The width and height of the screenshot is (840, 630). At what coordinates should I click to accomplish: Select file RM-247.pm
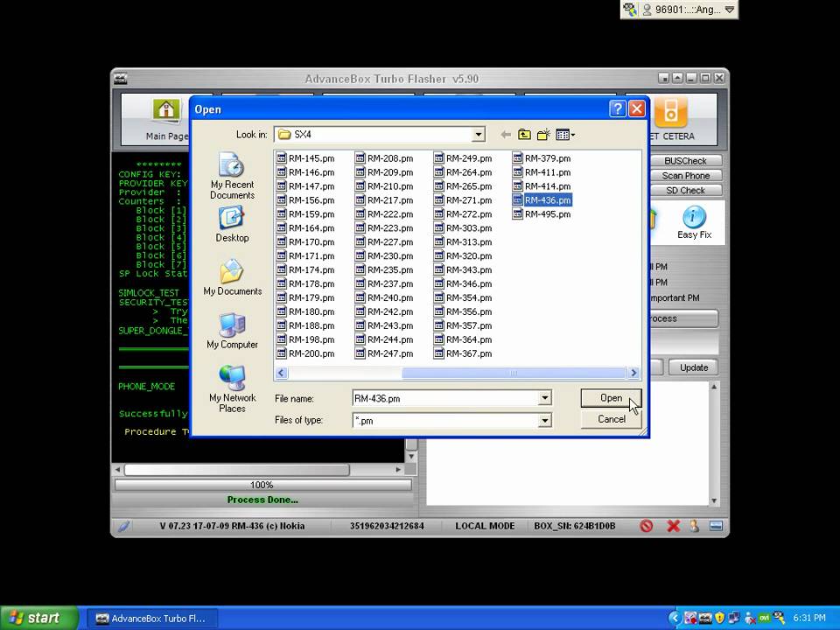pos(384,353)
